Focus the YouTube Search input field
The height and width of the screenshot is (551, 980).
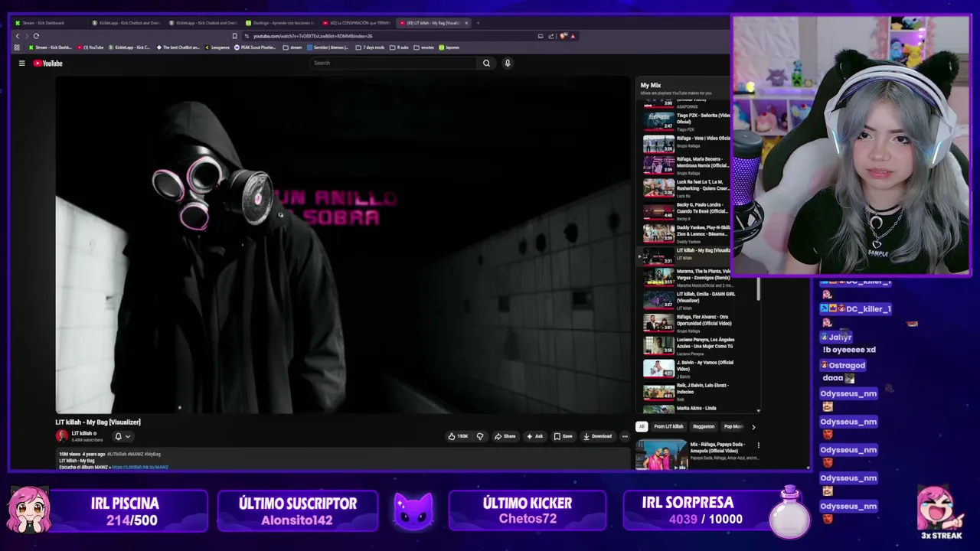pos(393,63)
